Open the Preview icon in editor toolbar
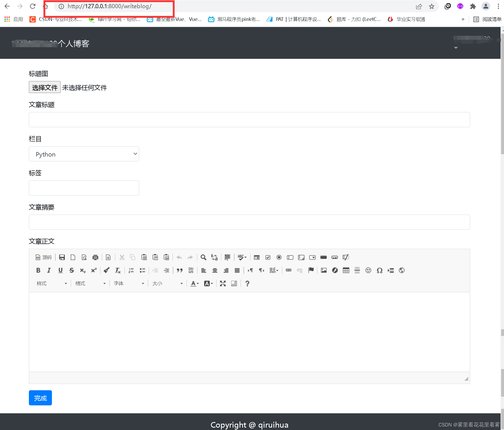Viewport: 504px width, 430px height. click(x=84, y=257)
